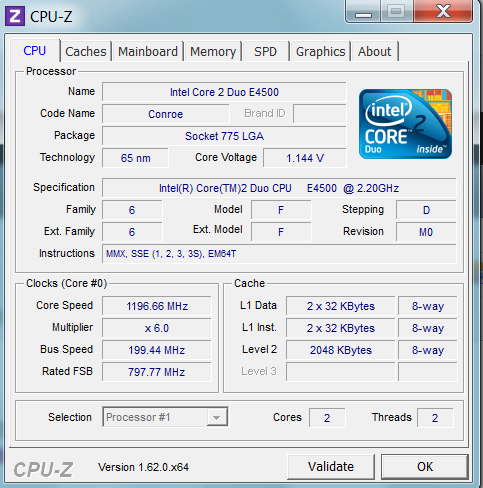Click the Intel Core 2 Duo logo badge
Image resolution: width=483 pixels, height=488 pixels.
(405, 124)
